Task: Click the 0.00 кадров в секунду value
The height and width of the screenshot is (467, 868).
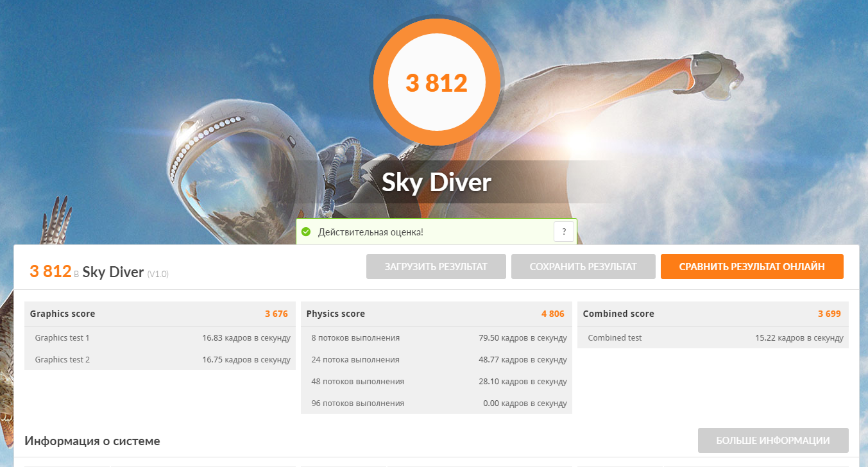Action: pos(525,403)
